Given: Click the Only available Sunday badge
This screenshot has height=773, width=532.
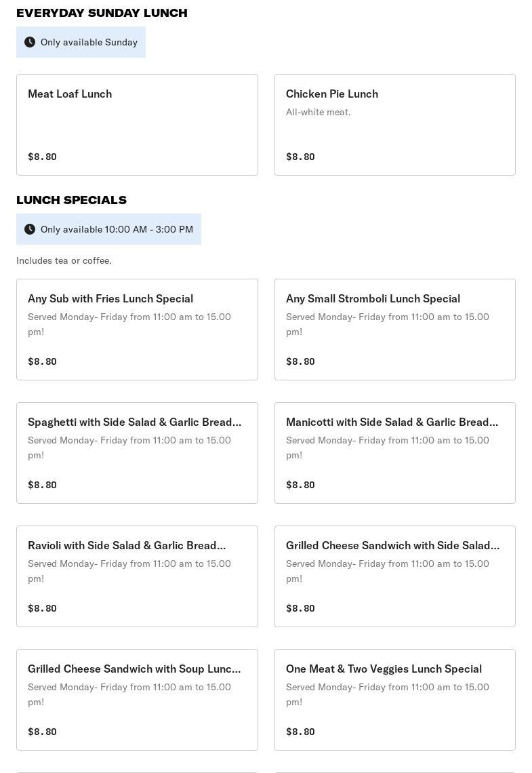Looking at the screenshot, I should tap(81, 42).
